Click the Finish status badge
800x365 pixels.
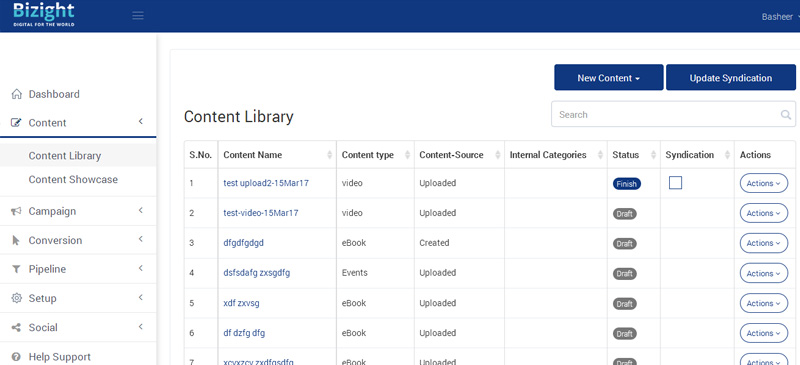(627, 184)
